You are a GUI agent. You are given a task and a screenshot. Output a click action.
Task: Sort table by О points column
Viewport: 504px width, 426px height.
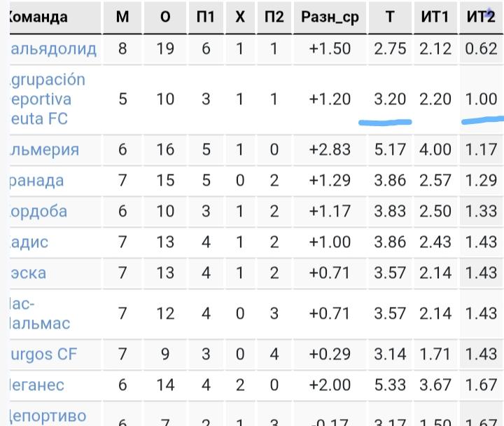[x=165, y=17]
